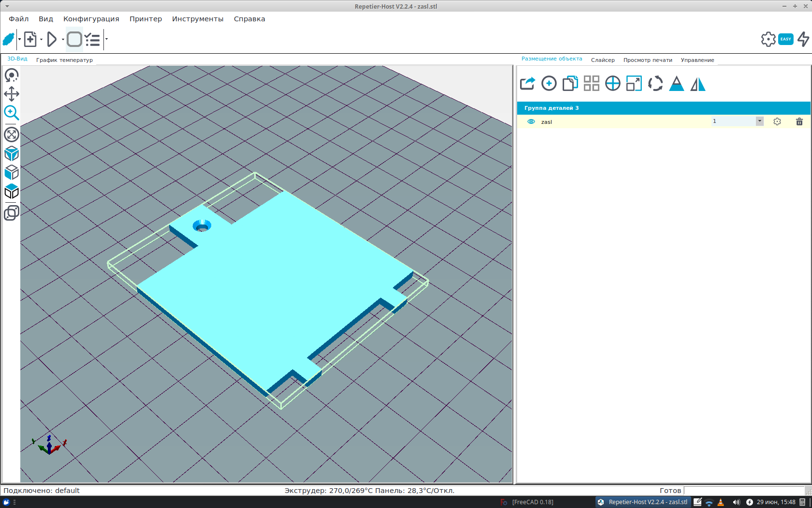Open the copies count dropdown for zasl
This screenshot has height=508, width=812.
click(x=760, y=121)
